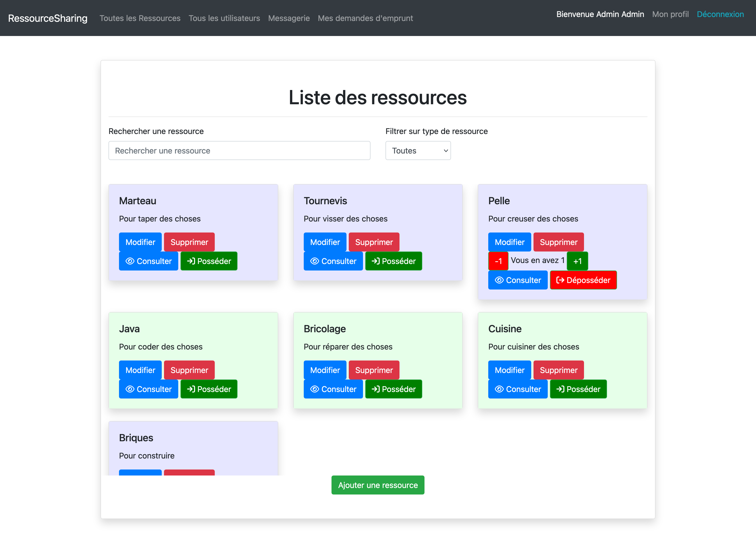The image size is (756, 543).
Task: Click Consulter on the Pelle card
Action: (x=518, y=280)
